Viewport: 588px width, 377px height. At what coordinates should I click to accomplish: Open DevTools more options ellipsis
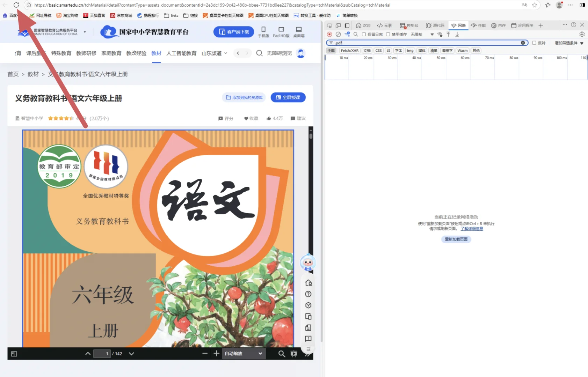click(x=565, y=25)
